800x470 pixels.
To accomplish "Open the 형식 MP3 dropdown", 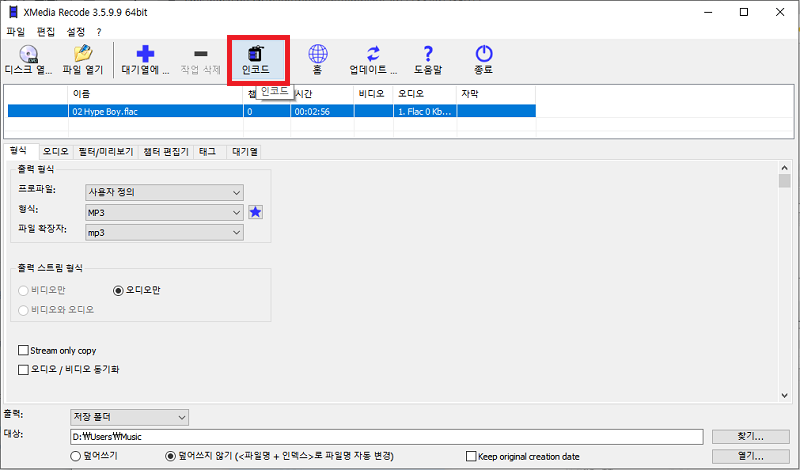I will point(164,212).
